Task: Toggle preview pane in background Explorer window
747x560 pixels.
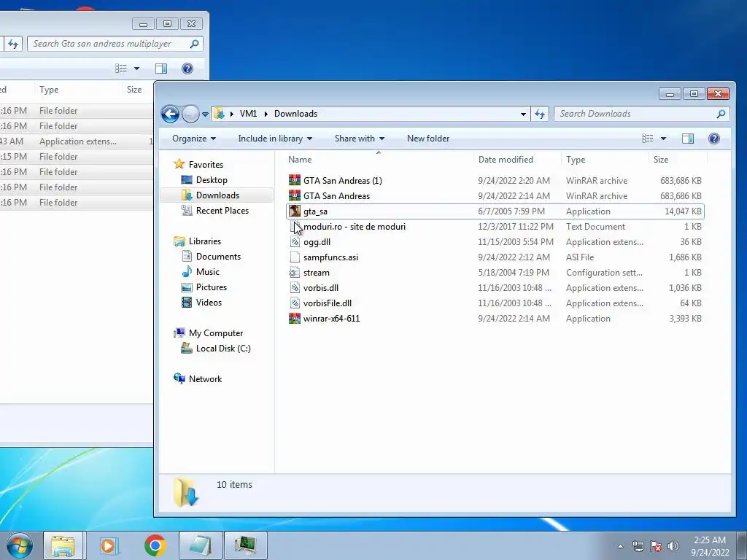Action: [161, 69]
